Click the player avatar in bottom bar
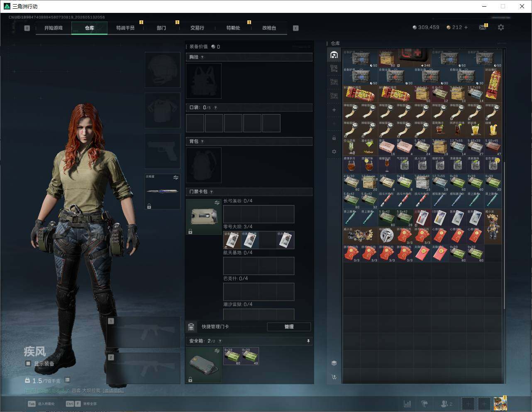The width and height of the screenshot is (532, 412). pos(500,403)
